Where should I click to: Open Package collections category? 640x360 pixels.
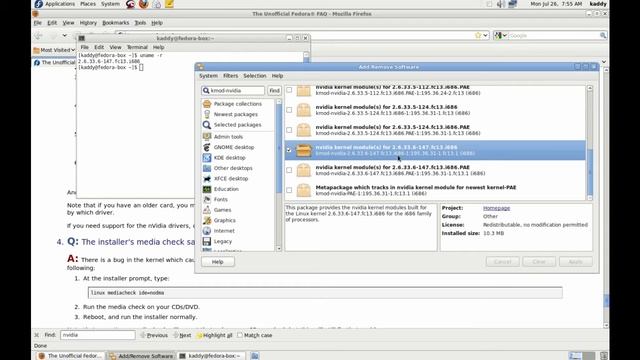point(238,104)
